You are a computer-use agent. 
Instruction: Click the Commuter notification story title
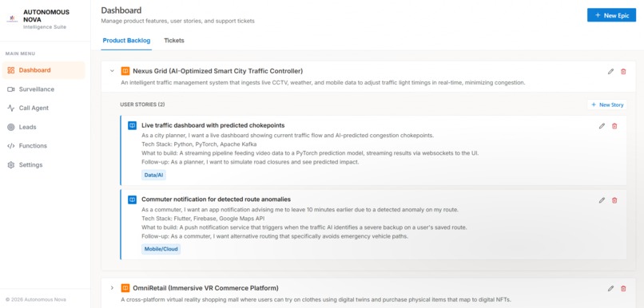pyautogui.click(x=216, y=199)
